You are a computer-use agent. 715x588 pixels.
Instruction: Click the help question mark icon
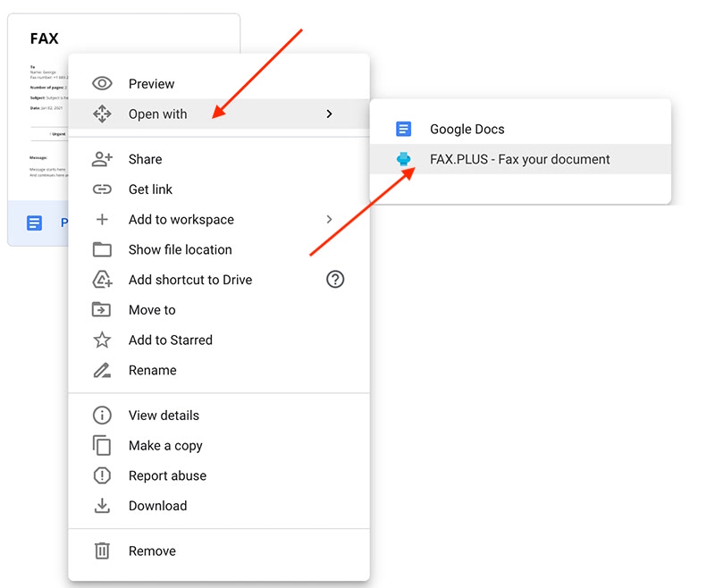335,280
